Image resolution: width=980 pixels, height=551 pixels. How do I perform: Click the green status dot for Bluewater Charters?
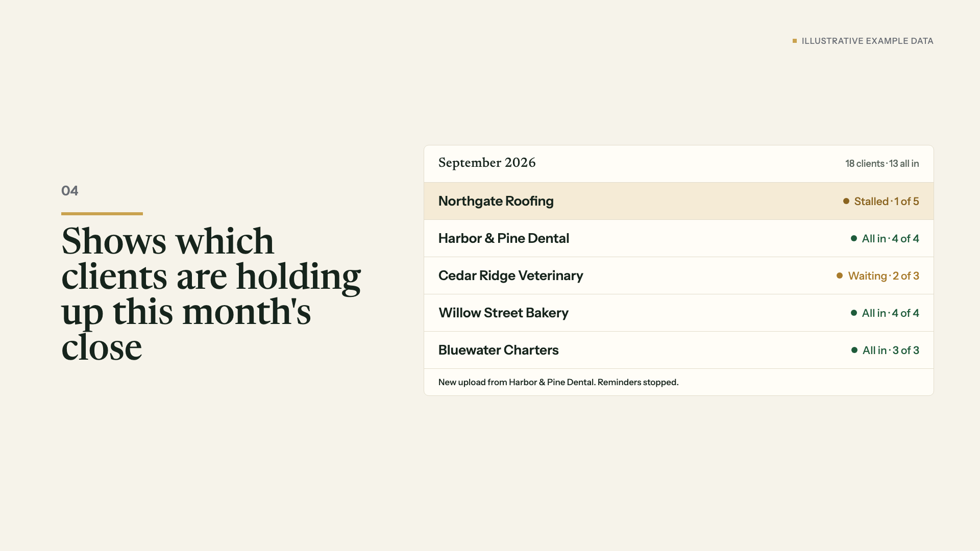854,350
